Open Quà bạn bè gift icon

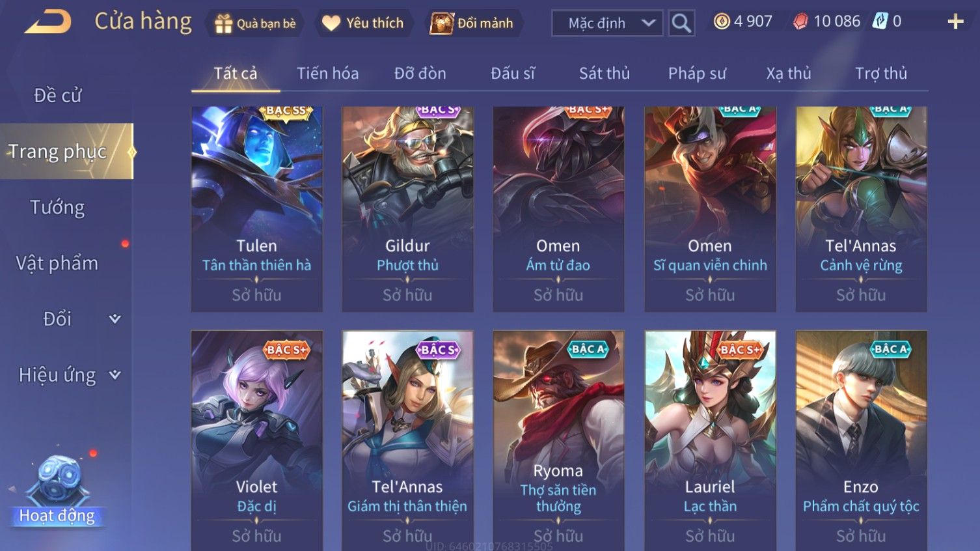click(x=223, y=23)
